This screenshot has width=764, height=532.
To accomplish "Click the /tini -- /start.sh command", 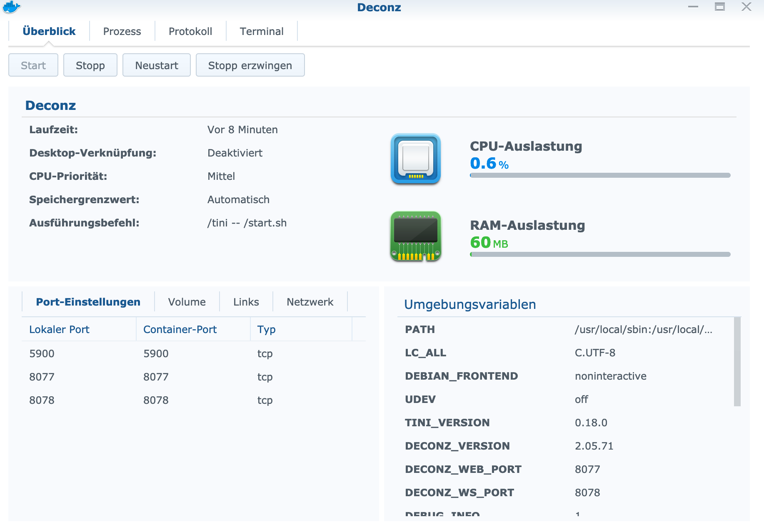I will coord(247,223).
